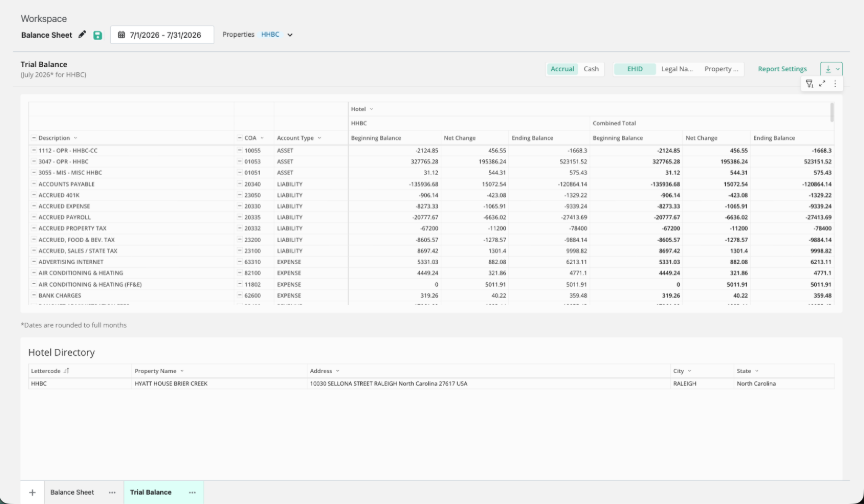Screen dimensions: 864x504
Task: Collapse the ADVERTISING INTERNET row minus icon
Action: [x=34, y=262]
